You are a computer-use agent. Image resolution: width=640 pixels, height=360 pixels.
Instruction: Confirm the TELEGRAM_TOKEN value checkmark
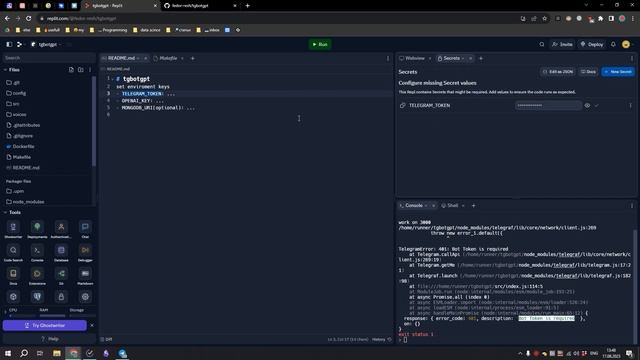point(596,105)
